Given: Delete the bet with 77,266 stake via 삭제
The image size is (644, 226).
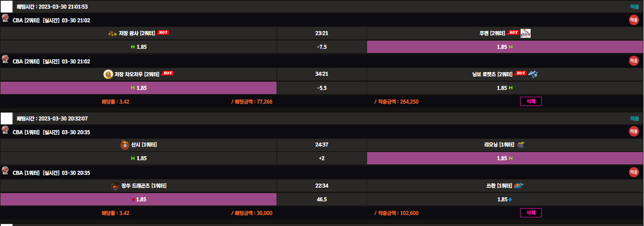Looking at the screenshot, I should point(531,101).
